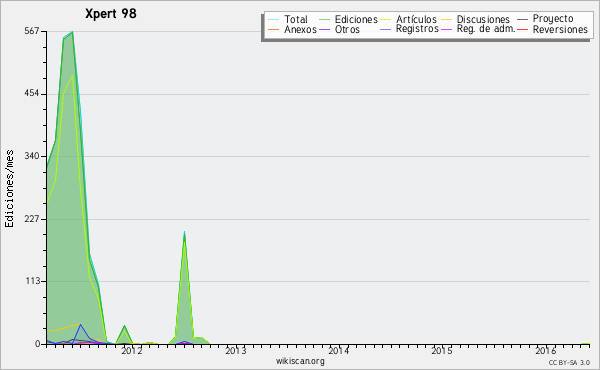The width and height of the screenshot is (600, 370).
Task: Click the CC BY-SA 3.0 license text
Action: coord(569,362)
